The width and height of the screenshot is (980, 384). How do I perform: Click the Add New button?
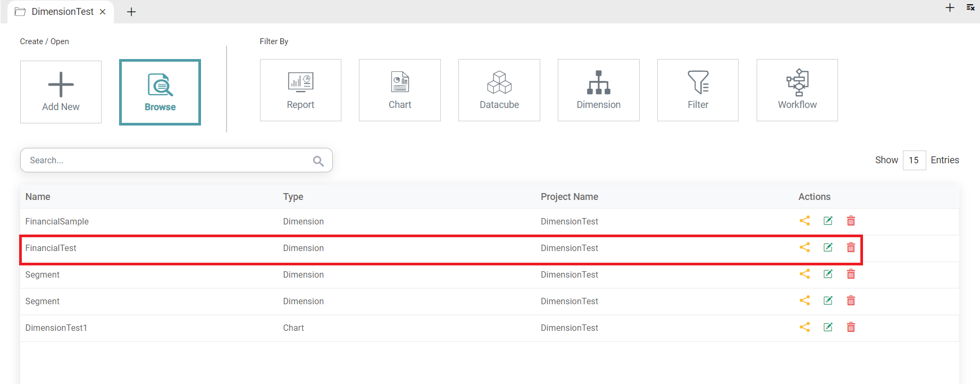click(61, 92)
